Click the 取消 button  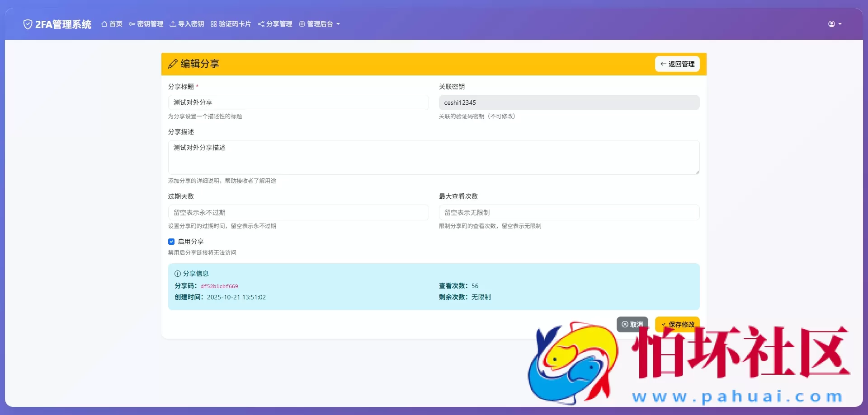[x=632, y=324]
